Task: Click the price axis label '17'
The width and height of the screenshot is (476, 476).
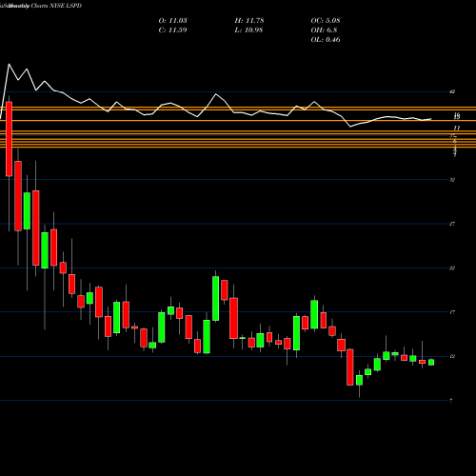Action: tap(452, 312)
